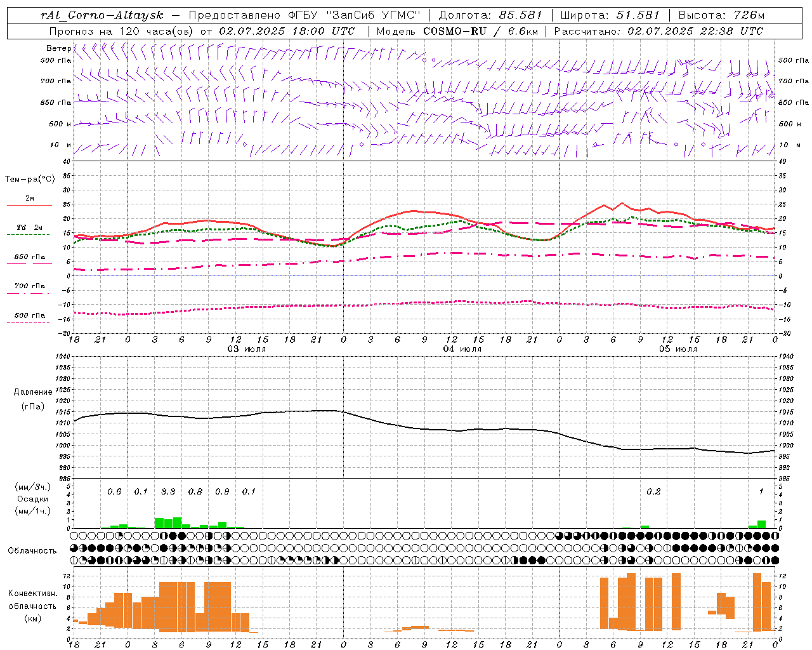This screenshot has width=812, height=650.
Task: Click the (гПа) unit label under Давление
Action: click(x=33, y=406)
